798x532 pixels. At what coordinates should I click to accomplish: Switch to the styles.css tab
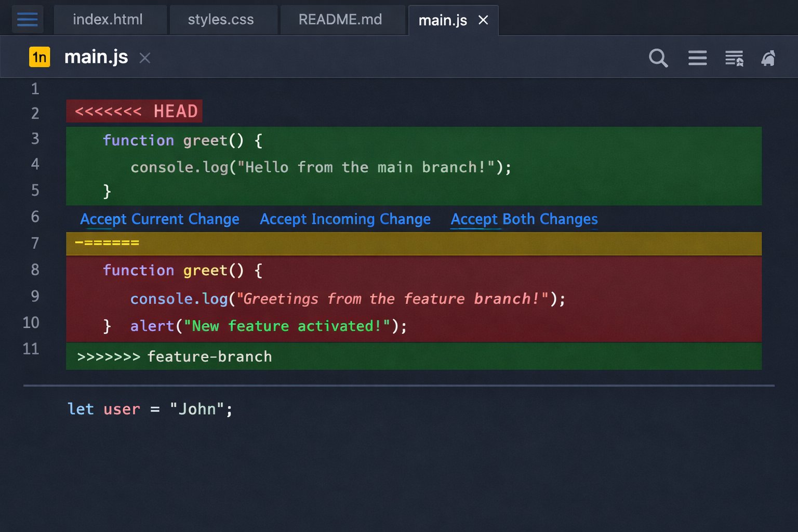(x=223, y=20)
